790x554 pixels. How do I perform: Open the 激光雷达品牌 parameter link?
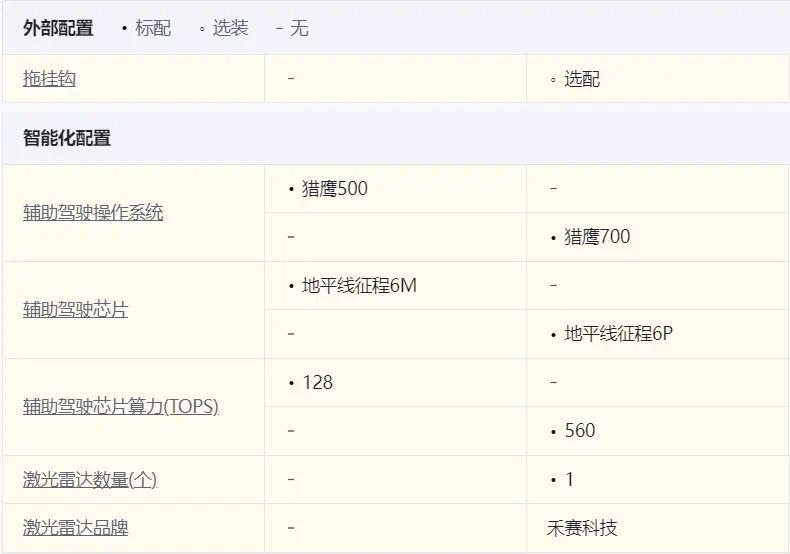[x=75, y=528]
